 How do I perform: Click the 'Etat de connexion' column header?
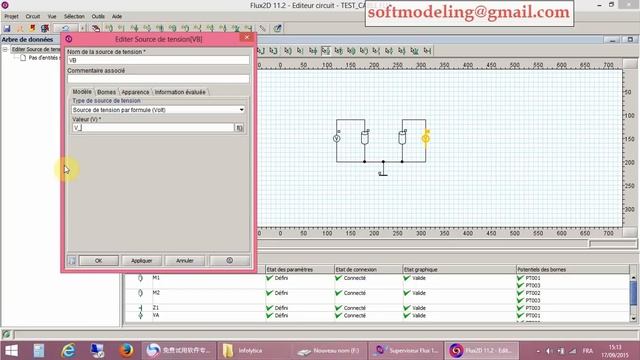368,269
